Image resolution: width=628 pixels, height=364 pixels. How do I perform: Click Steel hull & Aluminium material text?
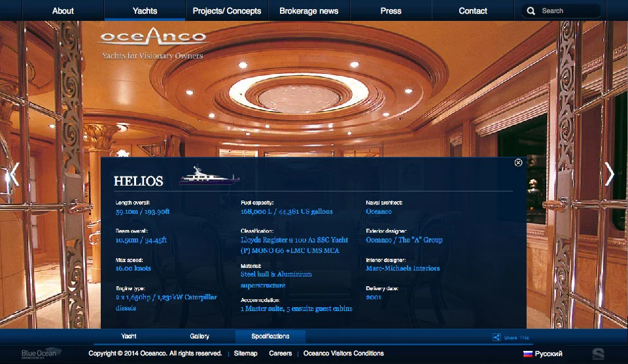[276, 280]
